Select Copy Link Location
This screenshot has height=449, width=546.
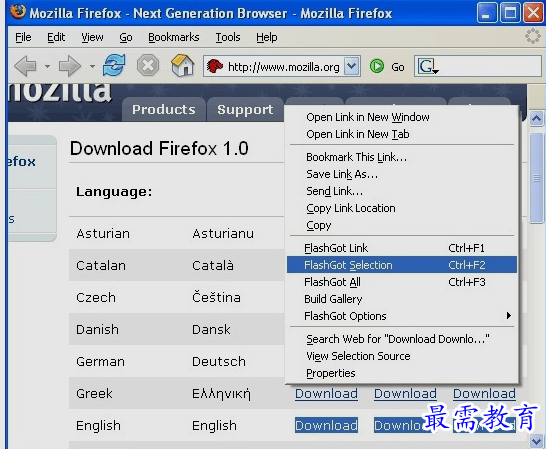(x=401, y=208)
